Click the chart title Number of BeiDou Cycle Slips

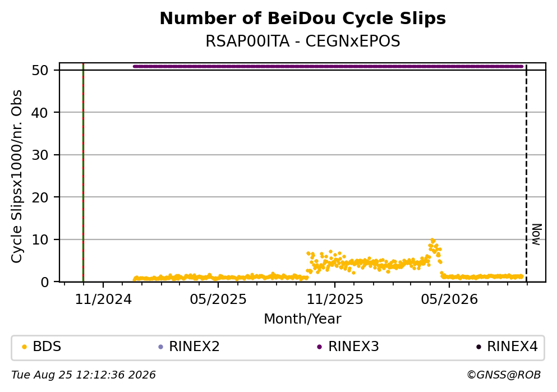[x=303, y=19]
